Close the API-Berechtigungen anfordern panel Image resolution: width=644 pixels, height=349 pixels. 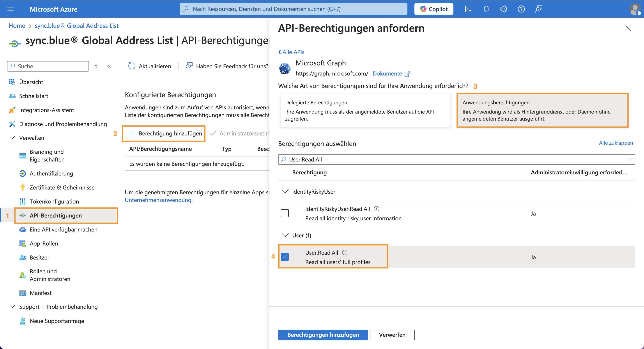[x=628, y=28]
